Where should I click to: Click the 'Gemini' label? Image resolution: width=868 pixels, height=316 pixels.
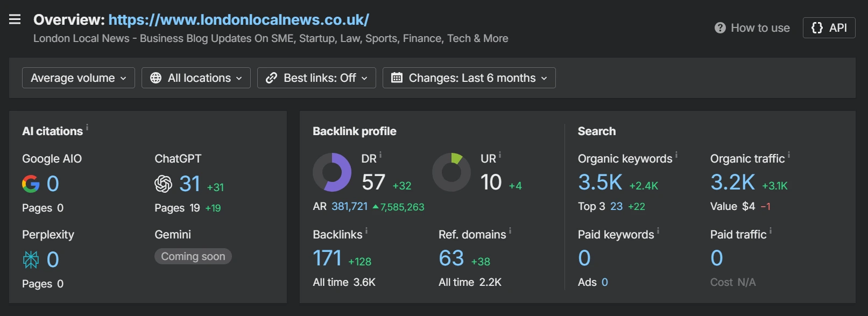coord(173,235)
